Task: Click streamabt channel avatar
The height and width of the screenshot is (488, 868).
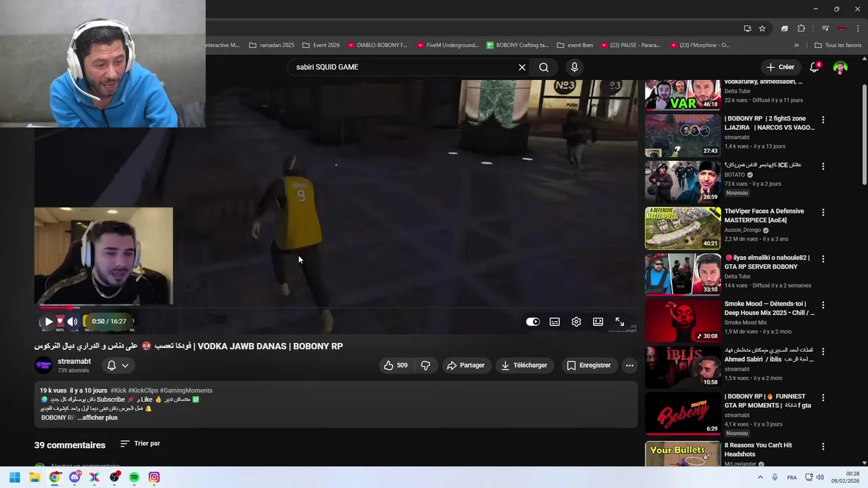Action: click(x=43, y=365)
